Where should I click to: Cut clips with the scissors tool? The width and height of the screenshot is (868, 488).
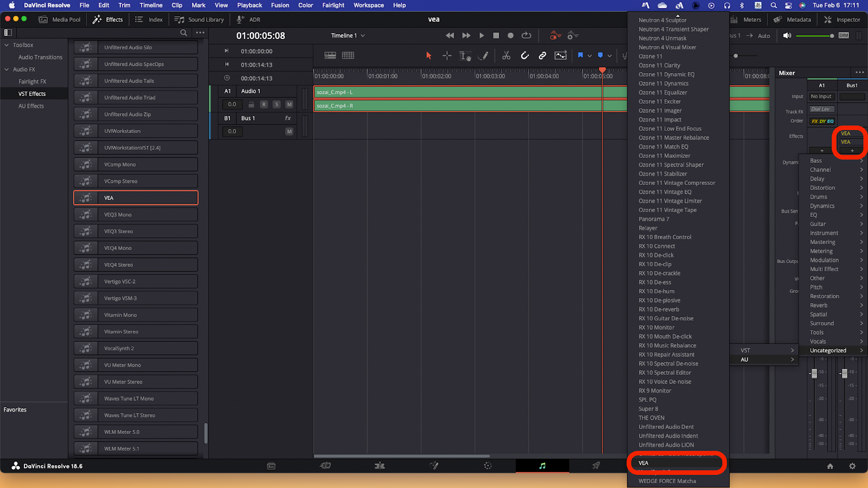pos(506,55)
